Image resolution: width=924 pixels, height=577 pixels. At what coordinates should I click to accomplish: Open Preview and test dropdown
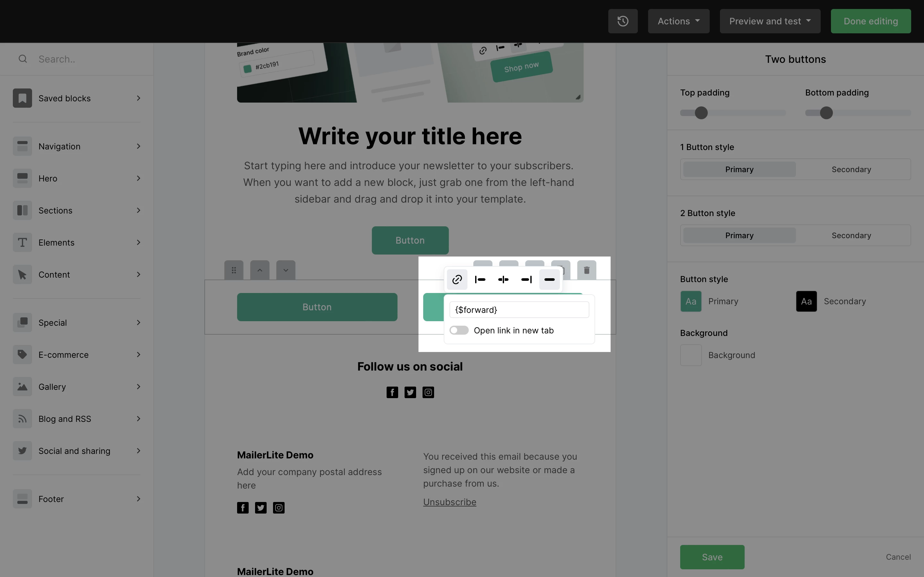pyautogui.click(x=770, y=21)
